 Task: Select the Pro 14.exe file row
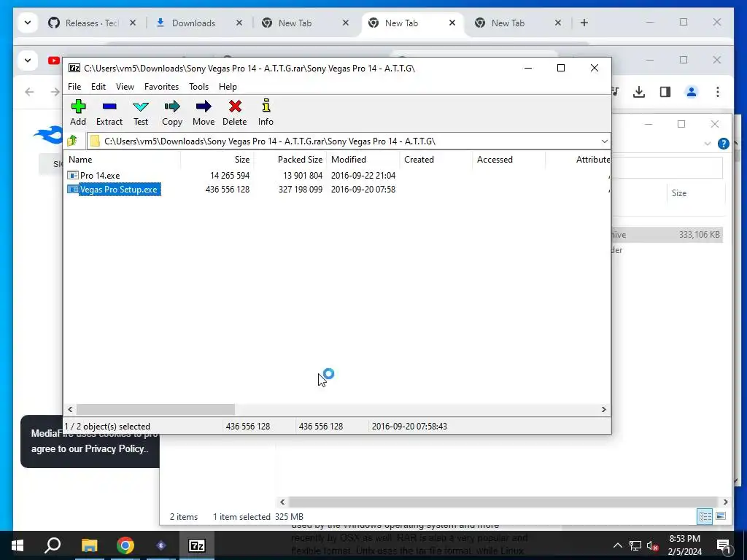click(x=337, y=175)
